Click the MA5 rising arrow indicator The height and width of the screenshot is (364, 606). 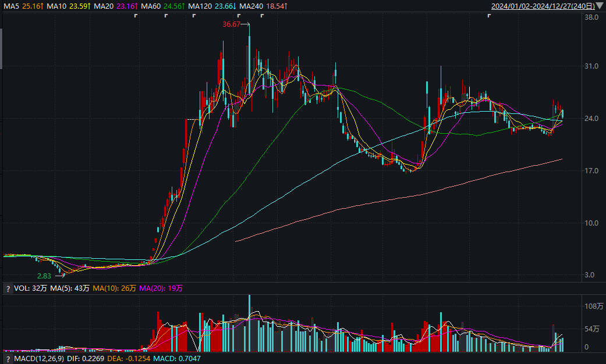coord(42,6)
